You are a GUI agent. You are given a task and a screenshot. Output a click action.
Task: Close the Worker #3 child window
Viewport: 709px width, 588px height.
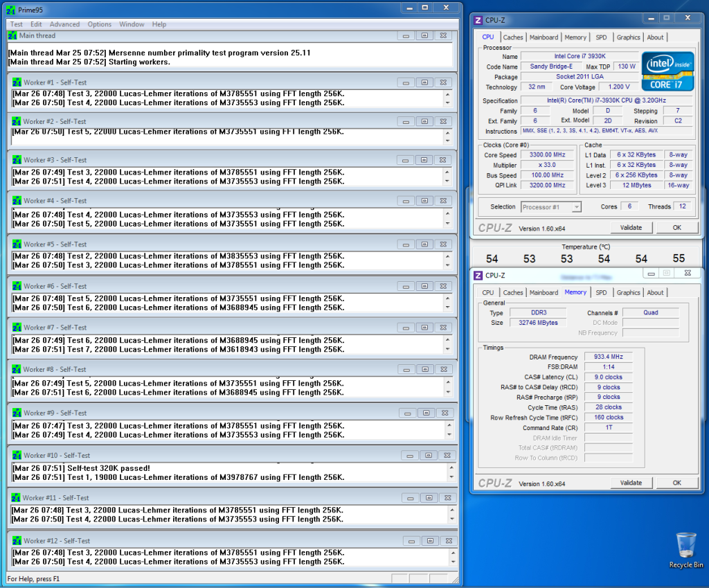coord(442,160)
